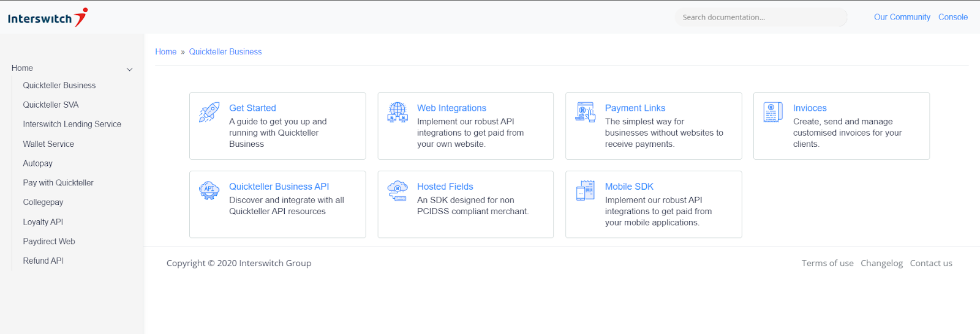Go to Our Community
Image resolution: width=980 pixels, height=334 pixels.
pyautogui.click(x=902, y=17)
